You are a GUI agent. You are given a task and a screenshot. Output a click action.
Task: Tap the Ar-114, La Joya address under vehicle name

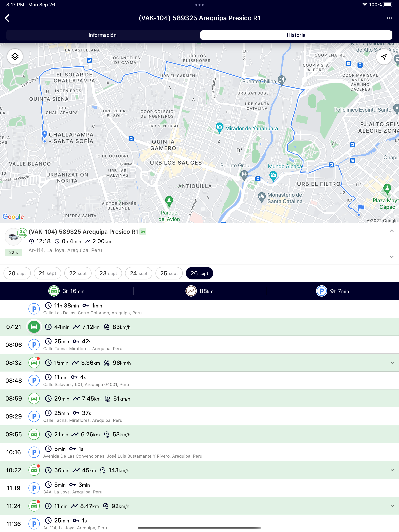pyautogui.click(x=65, y=250)
